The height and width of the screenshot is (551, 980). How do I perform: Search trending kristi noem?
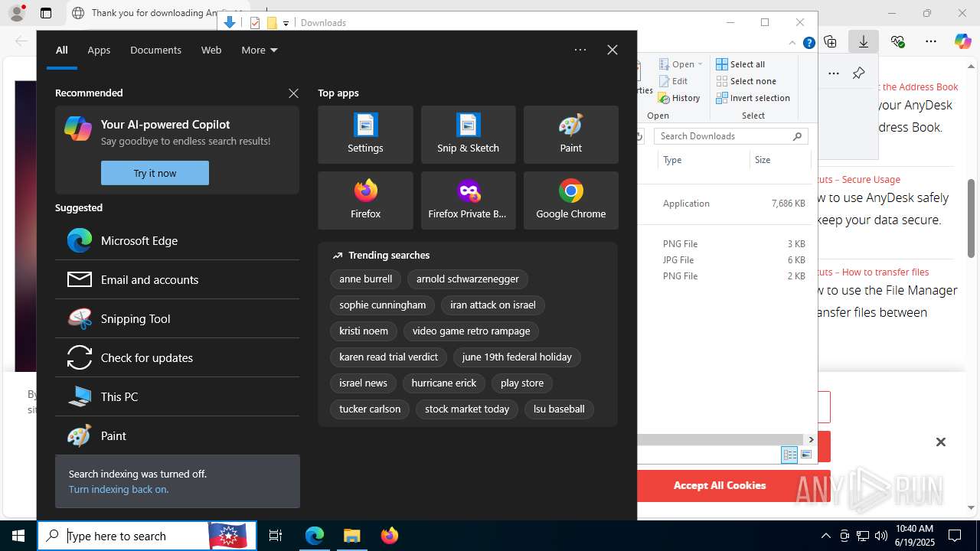tap(364, 331)
